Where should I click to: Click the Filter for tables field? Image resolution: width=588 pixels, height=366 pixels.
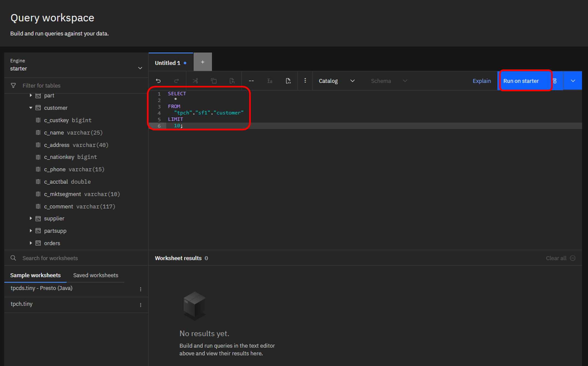tap(82, 86)
